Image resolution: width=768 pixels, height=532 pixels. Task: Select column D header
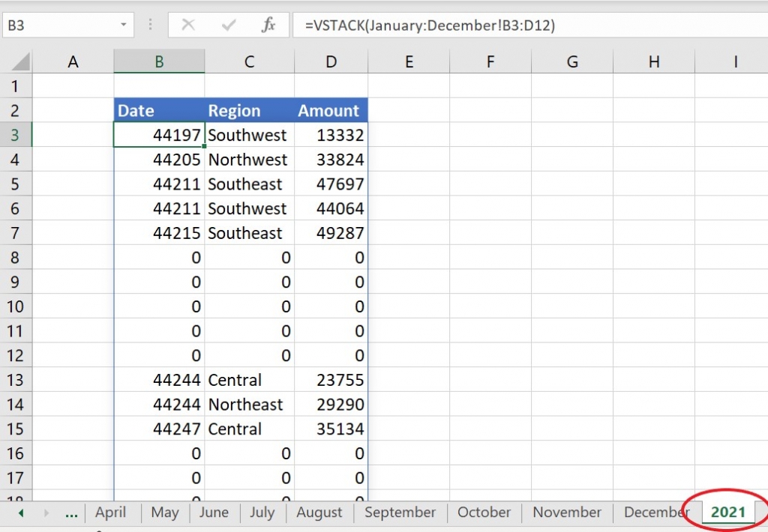[331, 61]
